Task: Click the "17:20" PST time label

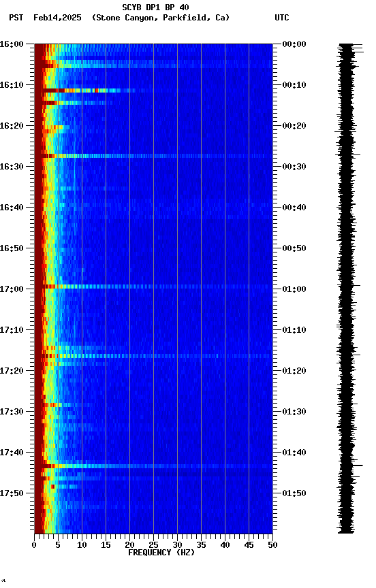Action: pyautogui.click(x=12, y=372)
